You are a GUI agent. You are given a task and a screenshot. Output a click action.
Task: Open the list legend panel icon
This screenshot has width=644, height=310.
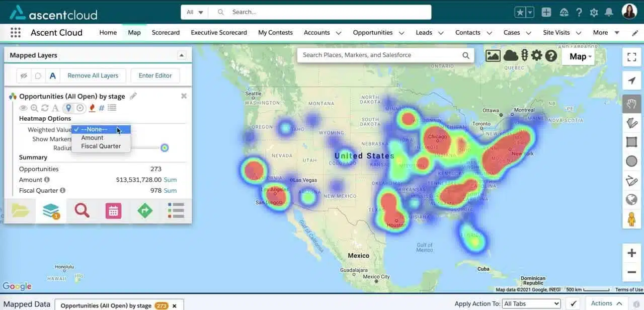click(x=176, y=210)
